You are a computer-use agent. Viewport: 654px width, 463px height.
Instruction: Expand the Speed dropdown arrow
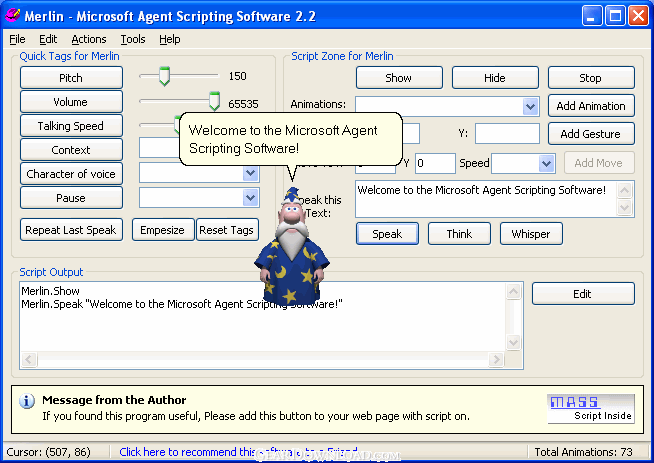546,164
